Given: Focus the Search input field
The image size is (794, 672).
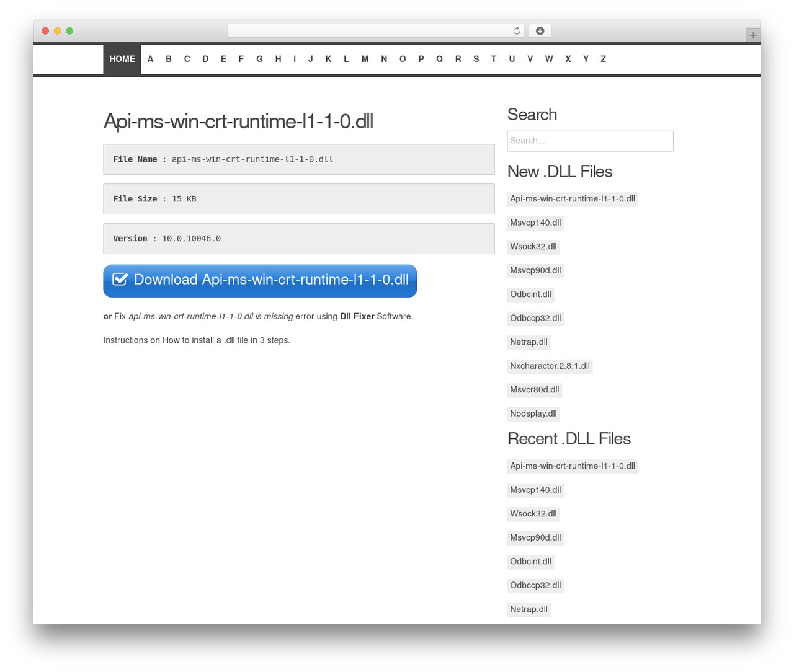Looking at the screenshot, I should click(x=590, y=141).
